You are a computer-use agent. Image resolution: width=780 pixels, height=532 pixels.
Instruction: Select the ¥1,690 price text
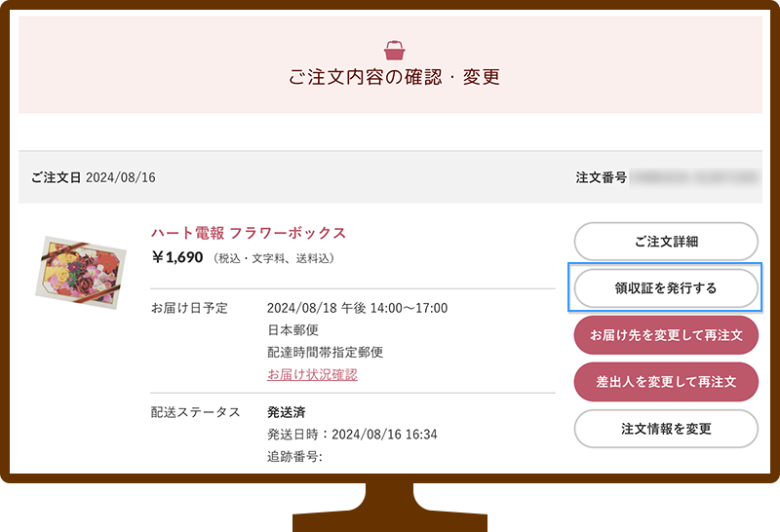(x=177, y=257)
